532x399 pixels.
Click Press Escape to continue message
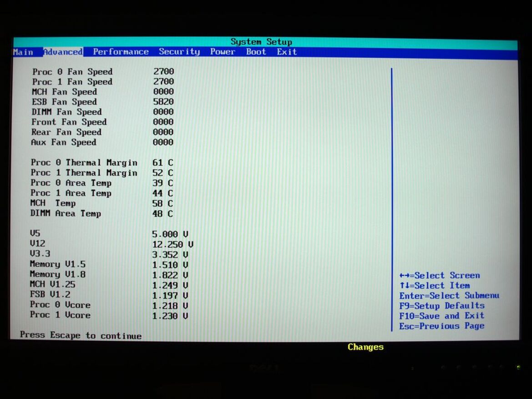pos(81,335)
